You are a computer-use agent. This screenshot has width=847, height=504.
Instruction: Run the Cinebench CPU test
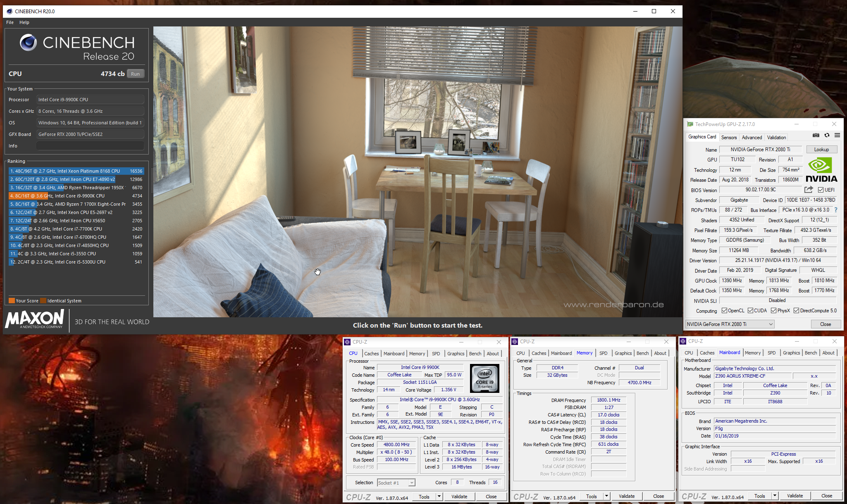pyautogui.click(x=136, y=74)
